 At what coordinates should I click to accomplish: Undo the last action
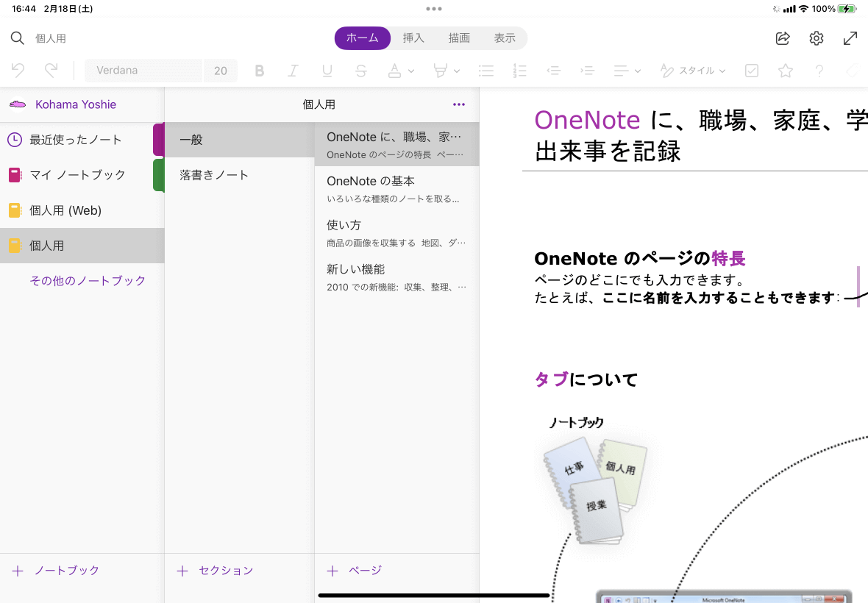[x=18, y=71]
